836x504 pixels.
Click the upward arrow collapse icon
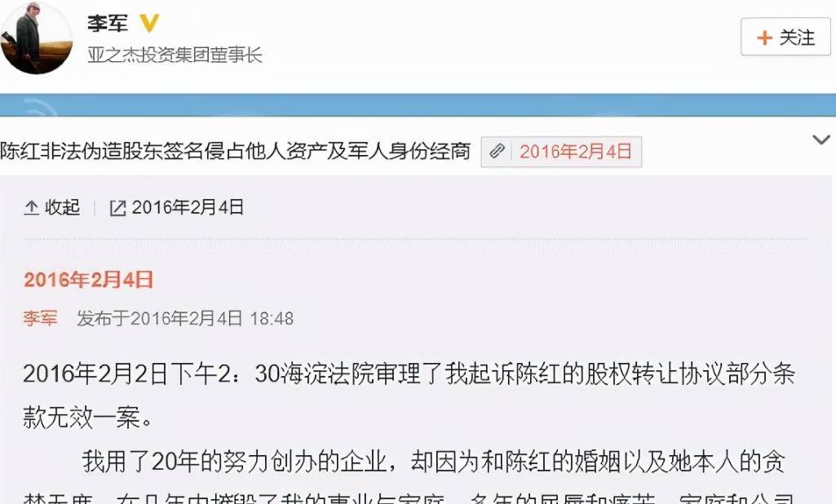[32, 207]
